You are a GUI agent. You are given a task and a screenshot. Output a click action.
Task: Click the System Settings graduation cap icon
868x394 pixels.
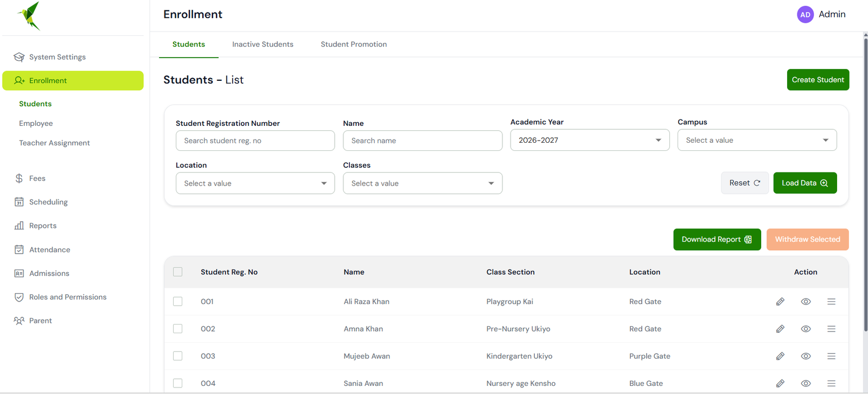(19, 57)
